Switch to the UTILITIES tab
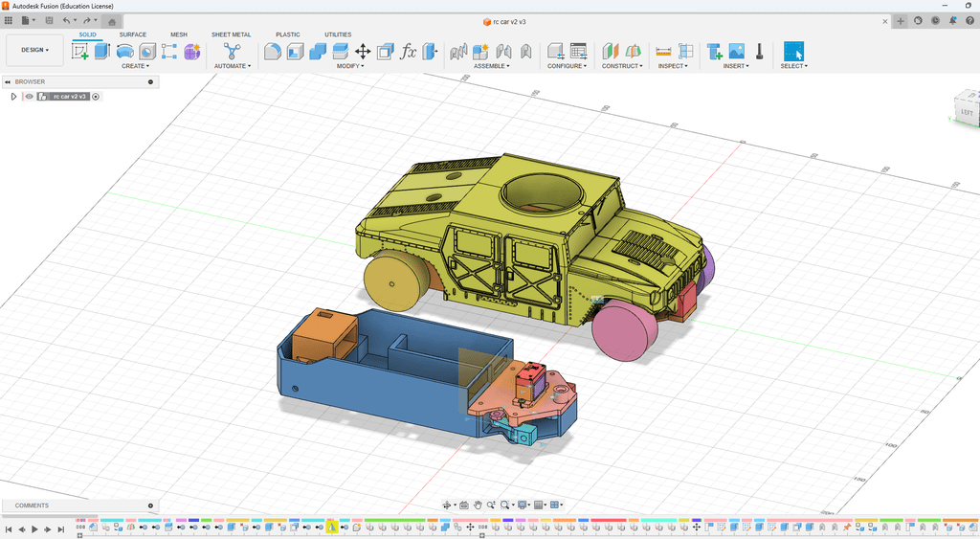 tap(338, 35)
